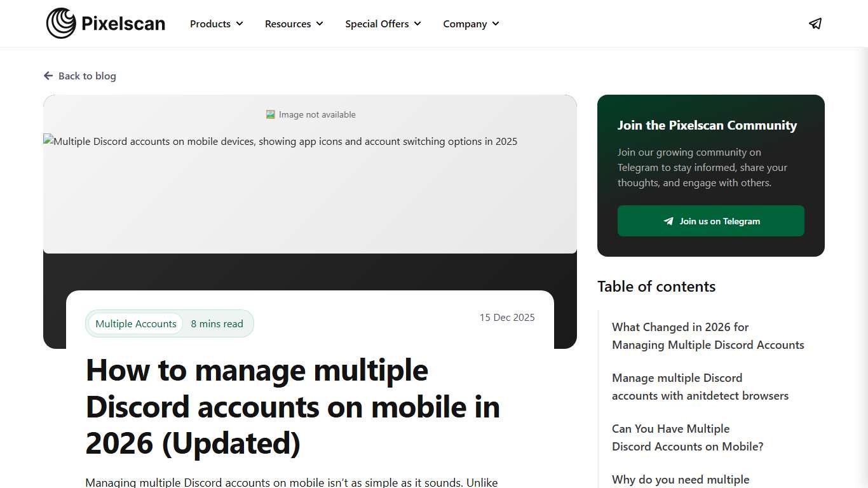
Task: Click 'Why do you need multiple' contents entry
Action: pos(681,479)
